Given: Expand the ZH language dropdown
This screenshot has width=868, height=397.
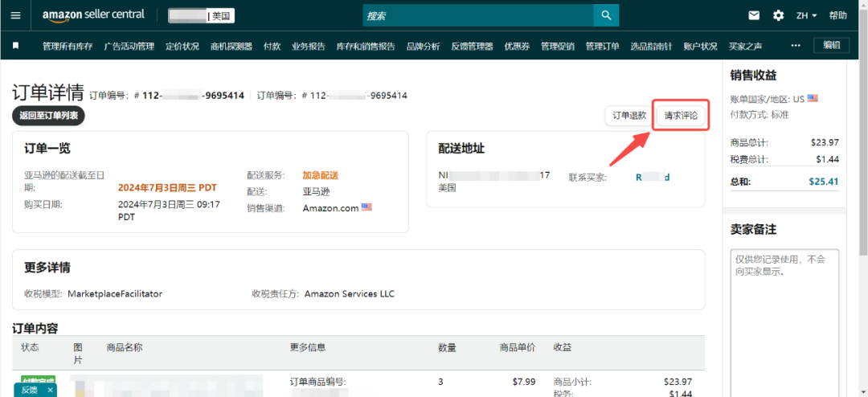Looking at the screenshot, I should (807, 15).
